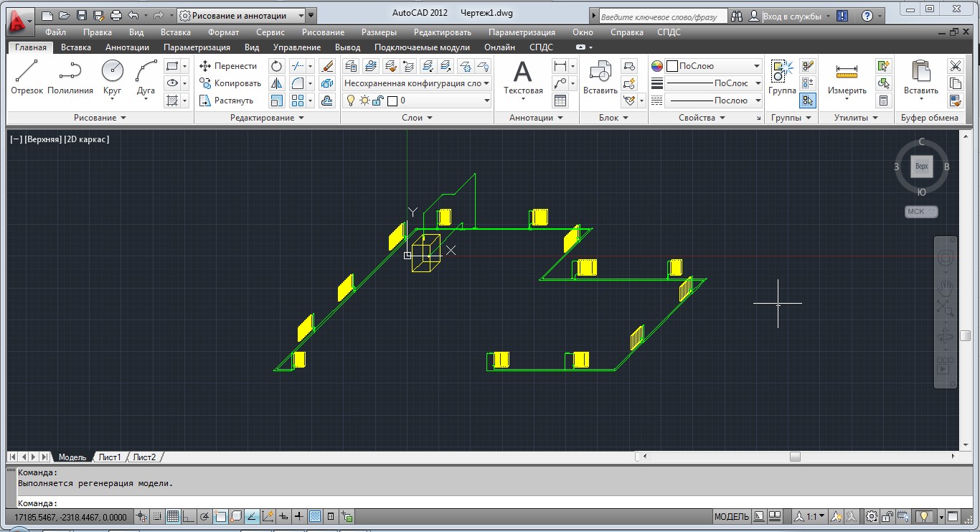This screenshot has width=980, height=532.
Task: Click the undo arrow icon
Action: [133, 15]
